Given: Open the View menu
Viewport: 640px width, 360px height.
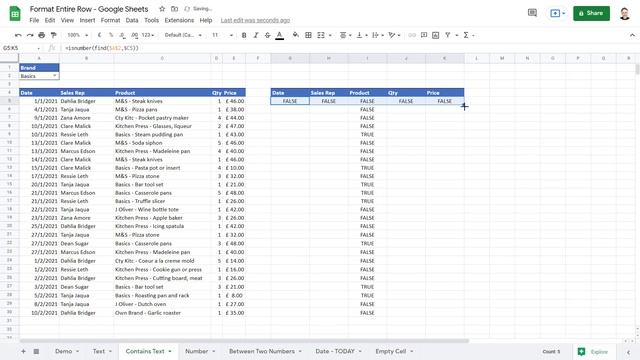Looking at the screenshot, I should [67, 20].
